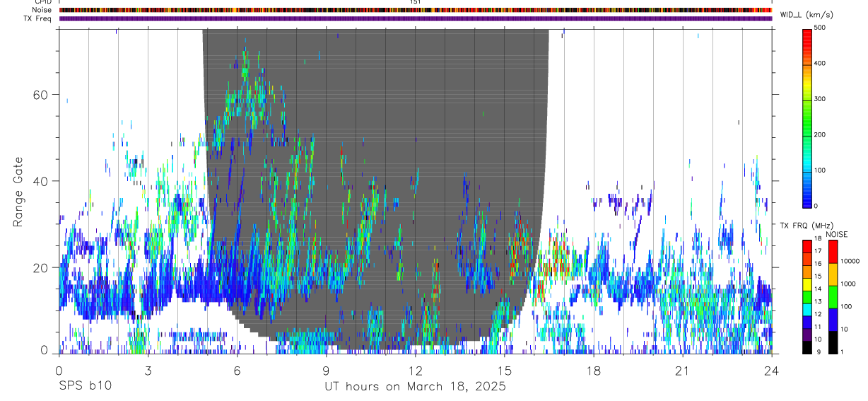Click the 24 tick label on the UT hours axis
The image size is (868, 401).
pos(772,371)
